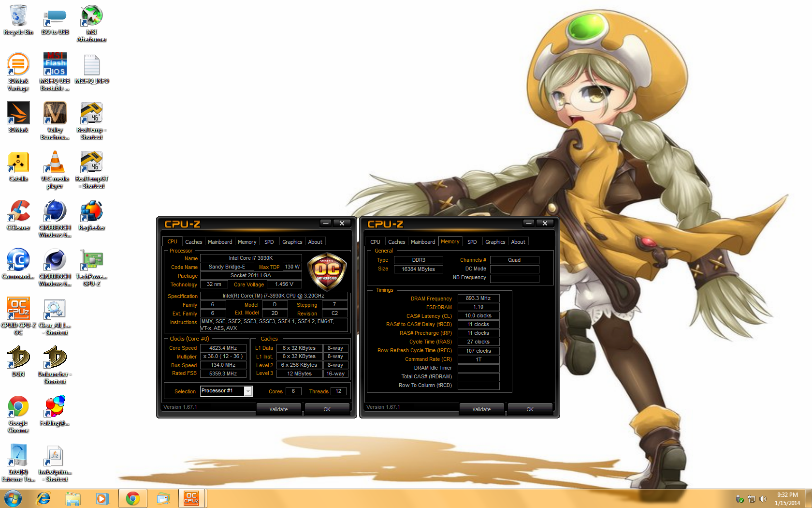Open the Command desktop shortcut icon
This screenshot has height=508, width=812.
click(x=18, y=264)
